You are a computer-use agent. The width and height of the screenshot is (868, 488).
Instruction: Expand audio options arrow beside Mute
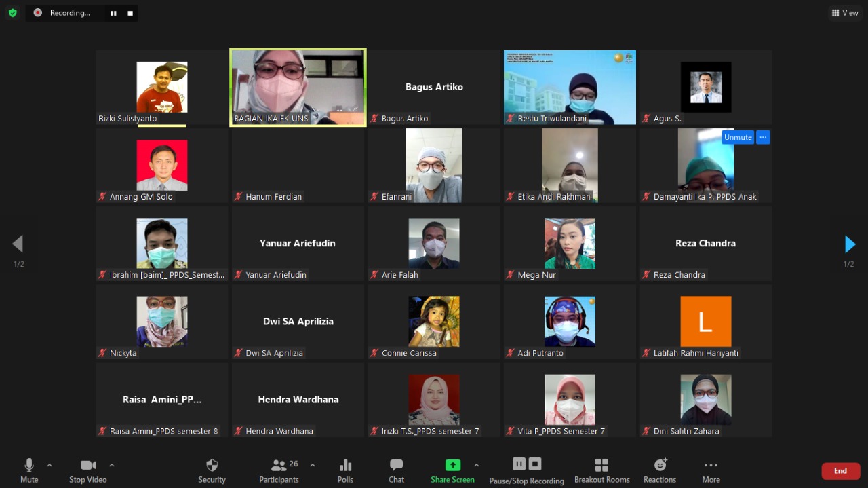coord(50,465)
